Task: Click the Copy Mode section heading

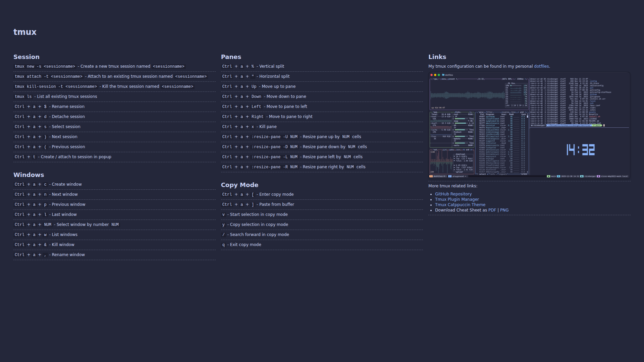Action: [239, 185]
